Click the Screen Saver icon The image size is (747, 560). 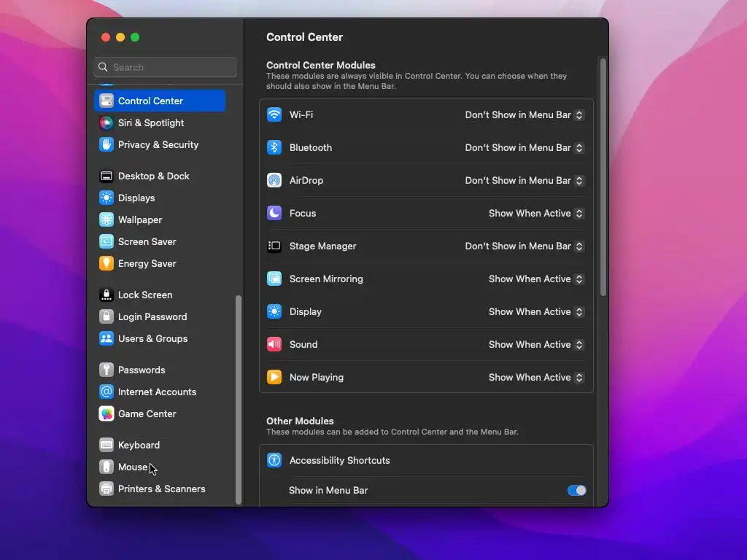[x=107, y=242]
